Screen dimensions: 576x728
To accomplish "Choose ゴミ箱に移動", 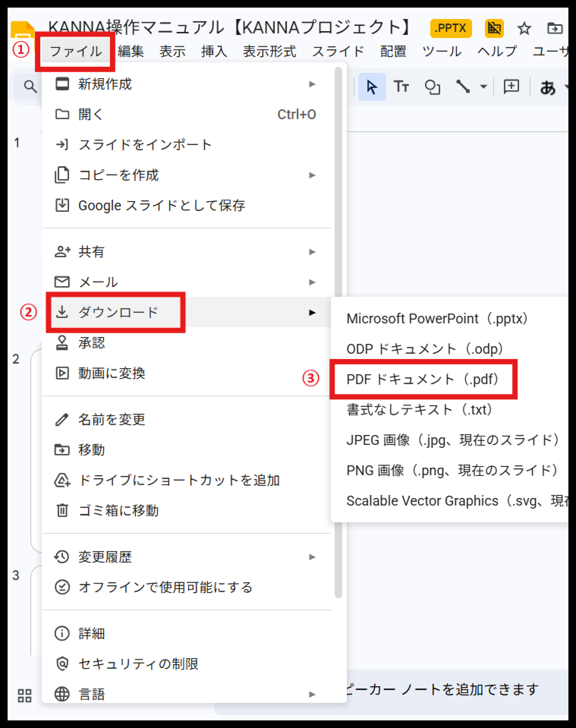I will tap(186, 511).
